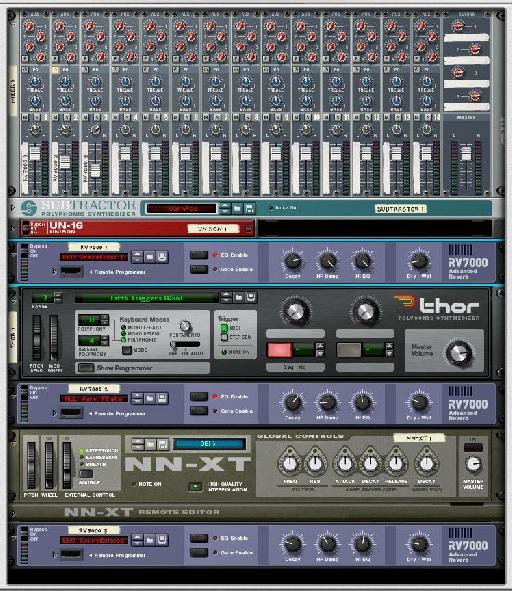The image size is (512, 591).
Task: Click the NN-XT Remote Editor panel strip
Action: (256, 512)
